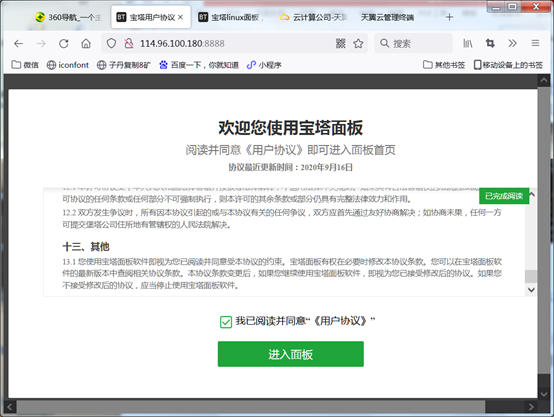Viewport: 554px width, 417px height.
Task: Maximize the browser window
Action: point(513,7)
